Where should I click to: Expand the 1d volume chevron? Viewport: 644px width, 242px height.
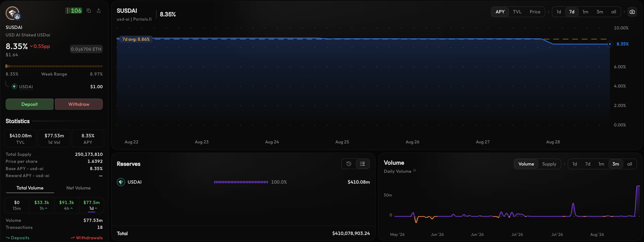tap(96, 208)
